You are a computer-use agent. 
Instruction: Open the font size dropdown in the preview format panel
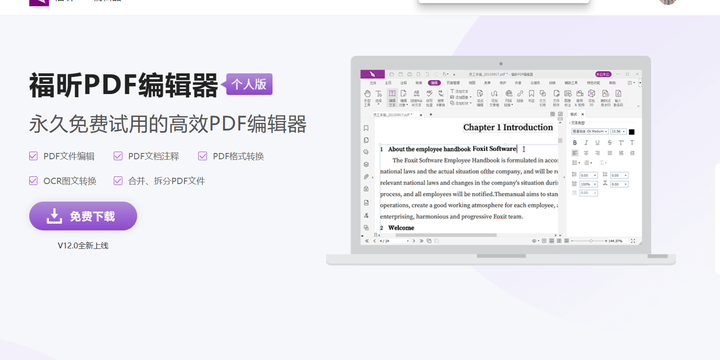(618, 131)
